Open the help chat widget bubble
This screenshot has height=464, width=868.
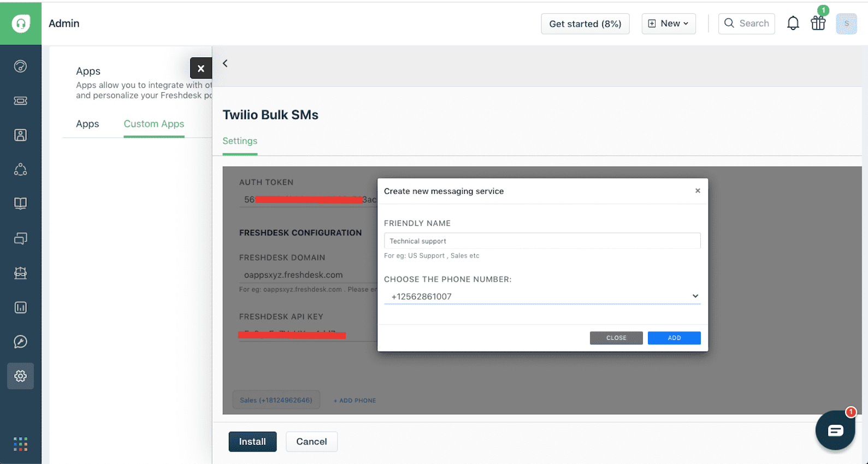pos(835,431)
